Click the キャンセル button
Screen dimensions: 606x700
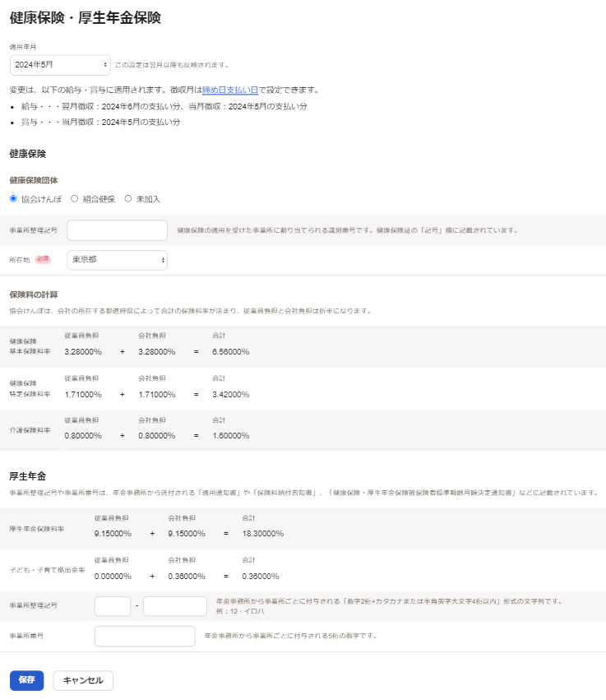(x=83, y=680)
